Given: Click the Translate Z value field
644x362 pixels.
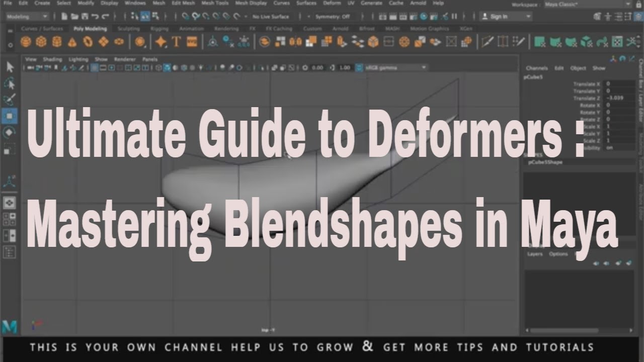Looking at the screenshot, I should point(619,98).
